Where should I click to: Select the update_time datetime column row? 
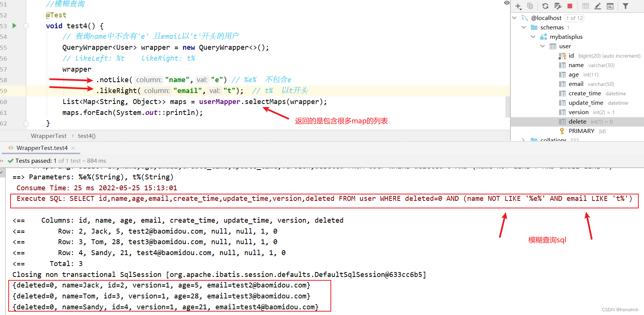tap(577, 103)
